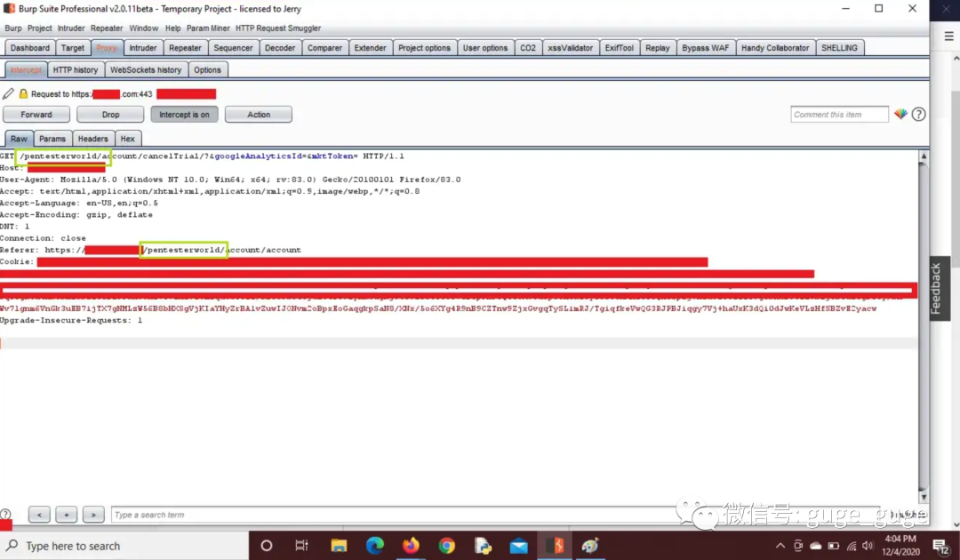Screen dimensions: 960x560
Task: Open the SHELLING tab
Action: tap(839, 48)
